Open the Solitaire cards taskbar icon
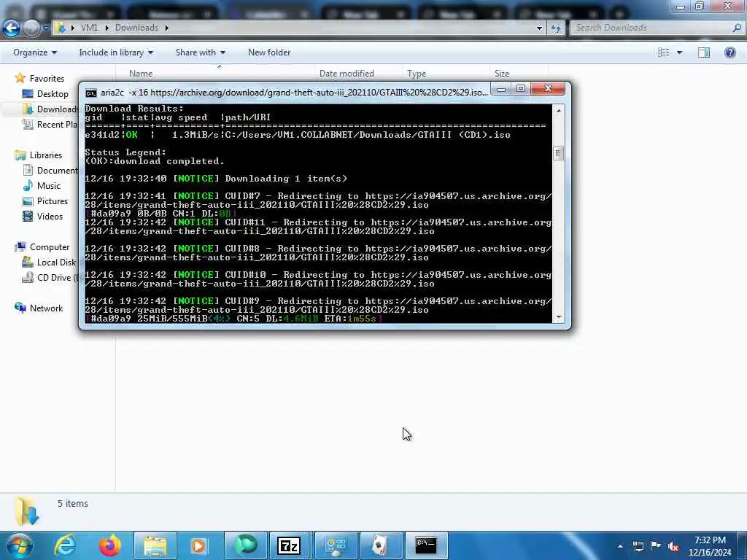Image resolution: width=747 pixels, height=560 pixels. 380,545
